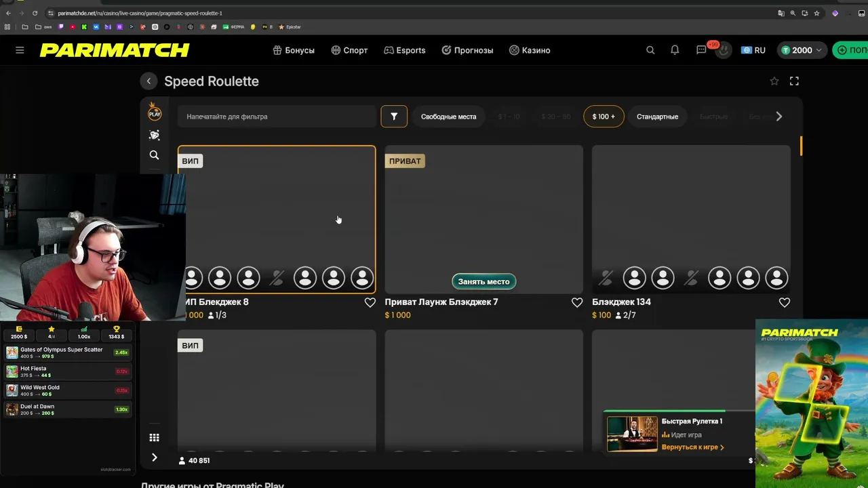This screenshot has width=868, height=488.
Task: Open the Приват Лаунж Блэкджек 7 table
Action: pyautogui.click(x=484, y=220)
